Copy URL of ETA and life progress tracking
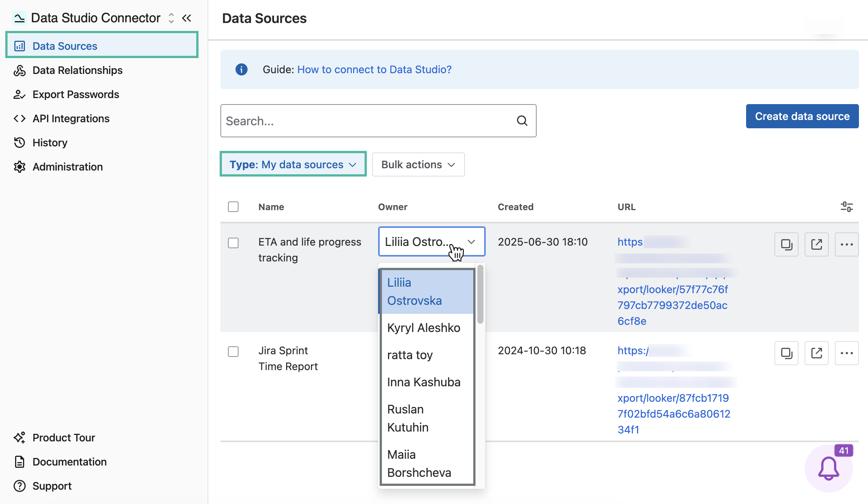Viewport: 868px width, 504px height. pos(786,244)
